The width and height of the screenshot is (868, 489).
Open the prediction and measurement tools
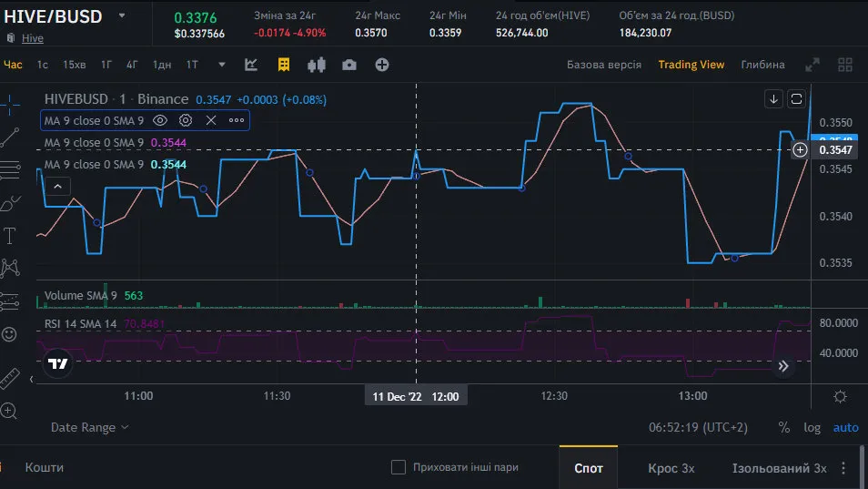10,301
